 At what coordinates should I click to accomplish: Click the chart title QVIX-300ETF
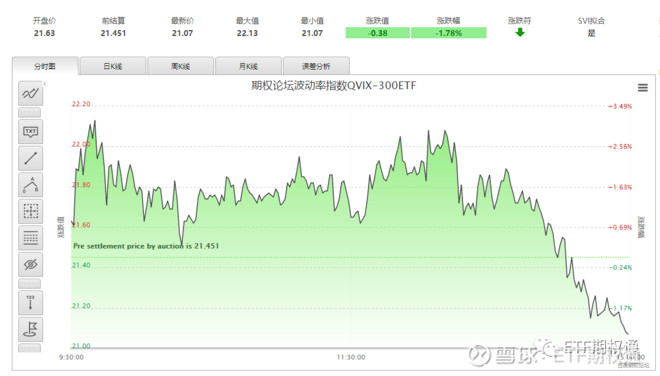(333, 85)
